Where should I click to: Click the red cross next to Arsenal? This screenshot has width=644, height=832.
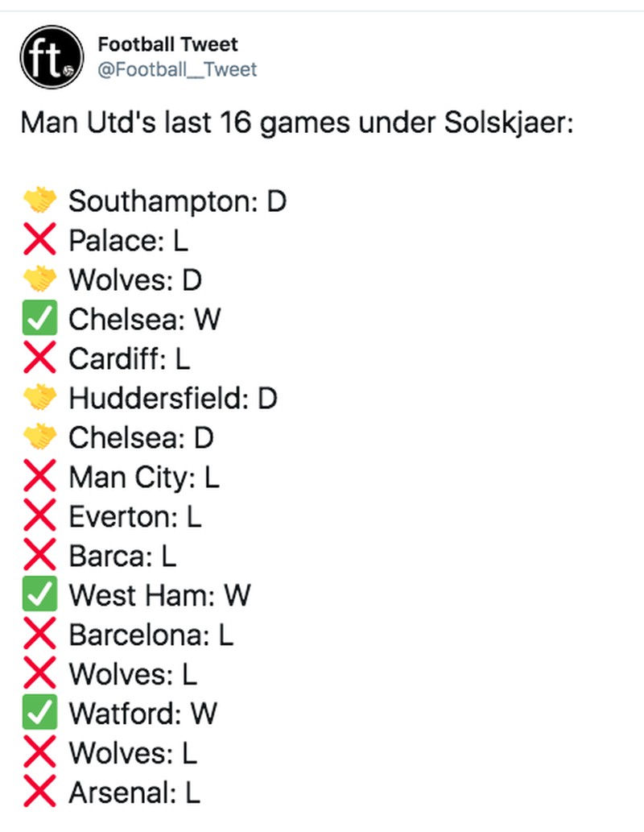point(39,793)
